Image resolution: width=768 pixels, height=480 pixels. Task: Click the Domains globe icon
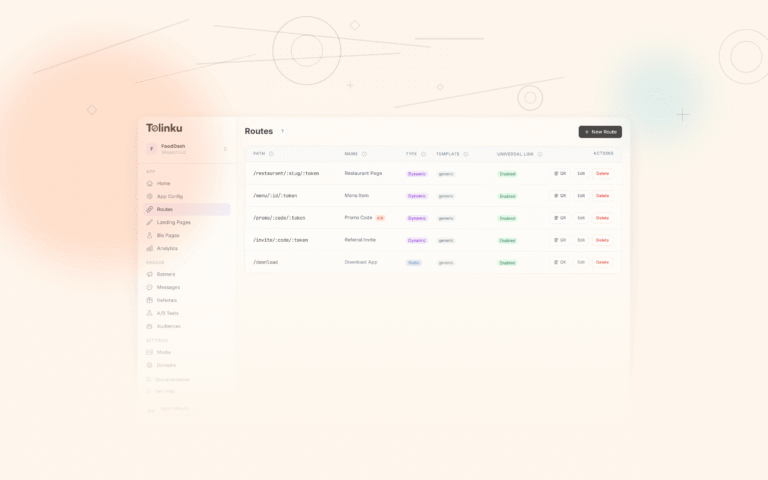pos(149,365)
